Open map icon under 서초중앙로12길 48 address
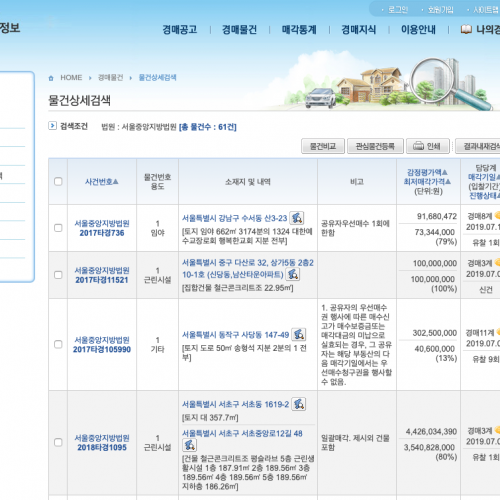This screenshot has width=500, height=500. click(x=189, y=445)
